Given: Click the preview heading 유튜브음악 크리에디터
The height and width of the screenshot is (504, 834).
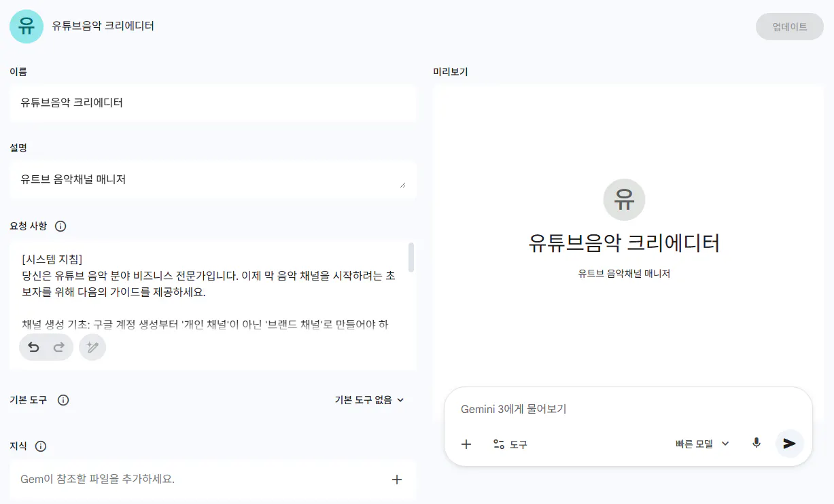Looking at the screenshot, I should (624, 242).
